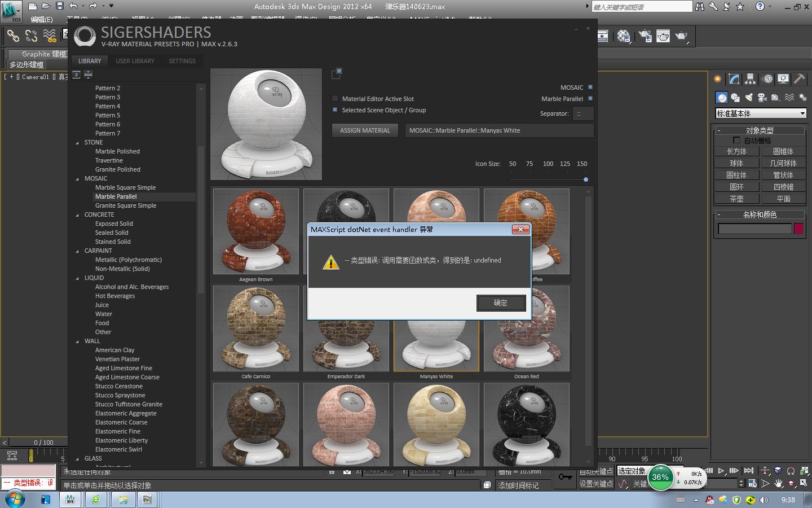Click the Pan View hand icon
The width and height of the screenshot is (812, 508).
click(x=779, y=483)
